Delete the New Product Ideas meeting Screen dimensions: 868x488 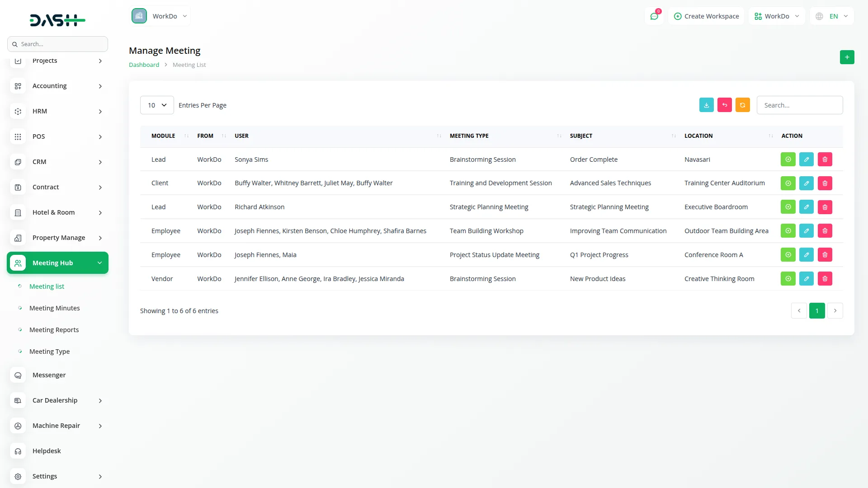pyautogui.click(x=825, y=279)
